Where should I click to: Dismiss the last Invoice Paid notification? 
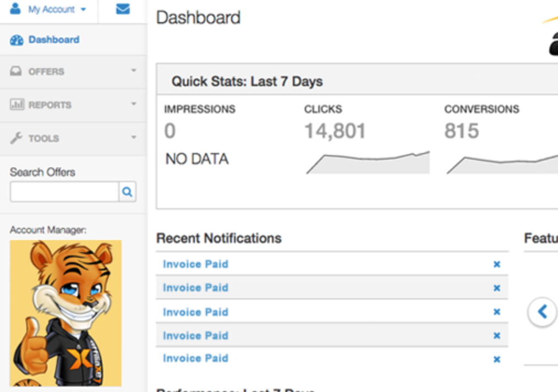click(x=496, y=359)
